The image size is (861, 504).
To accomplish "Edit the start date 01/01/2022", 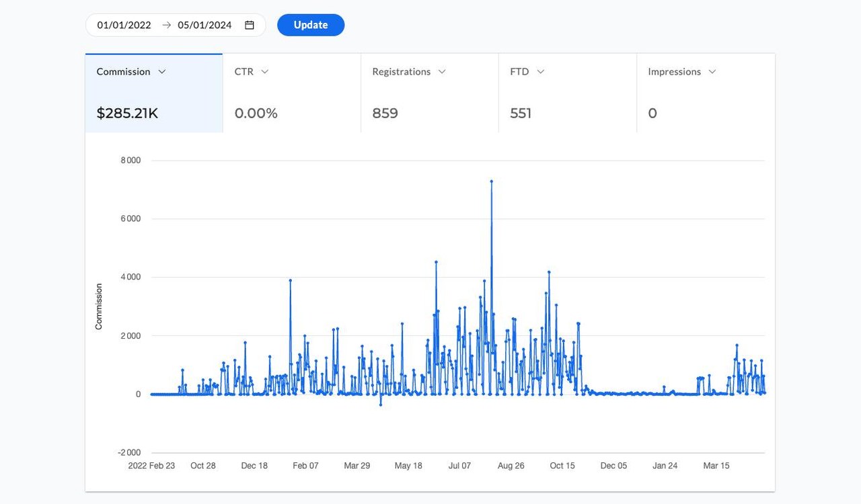I will coord(124,25).
